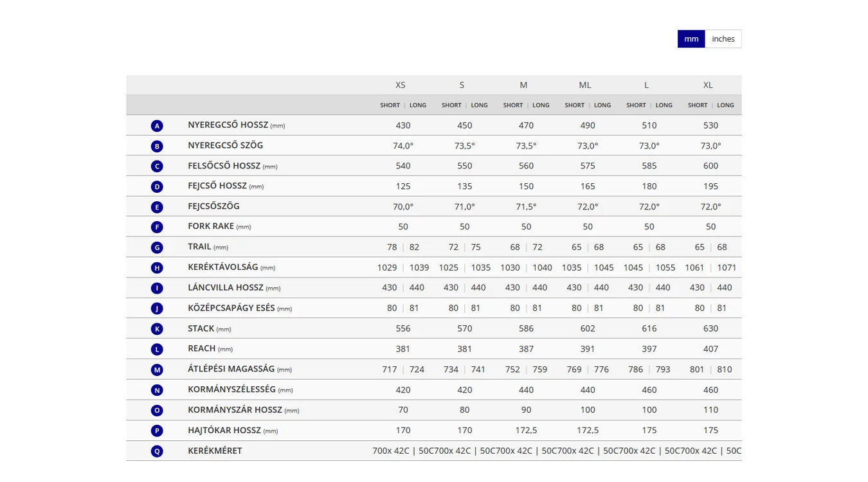Switch units to inches

[x=723, y=39]
